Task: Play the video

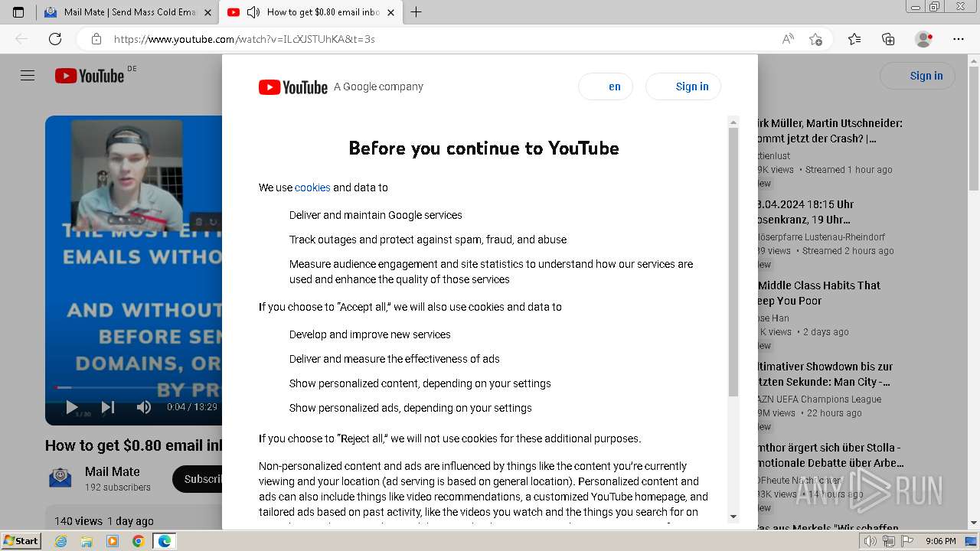Action: [x=72, y=407]
